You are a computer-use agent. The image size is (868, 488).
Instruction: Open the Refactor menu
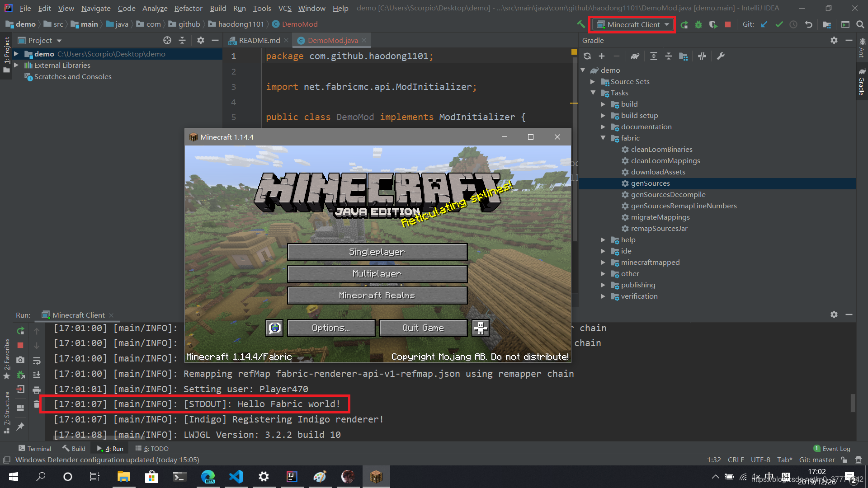[x=188, y=8]
